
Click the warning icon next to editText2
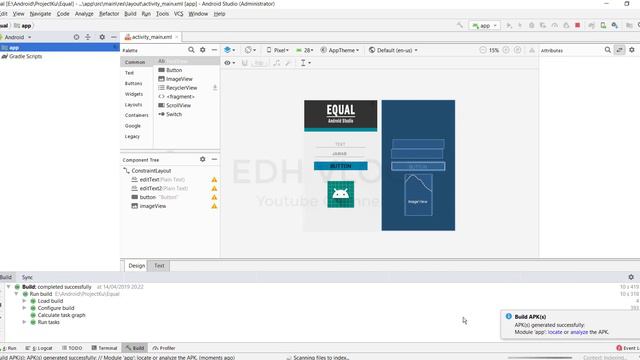coord(214,189)
